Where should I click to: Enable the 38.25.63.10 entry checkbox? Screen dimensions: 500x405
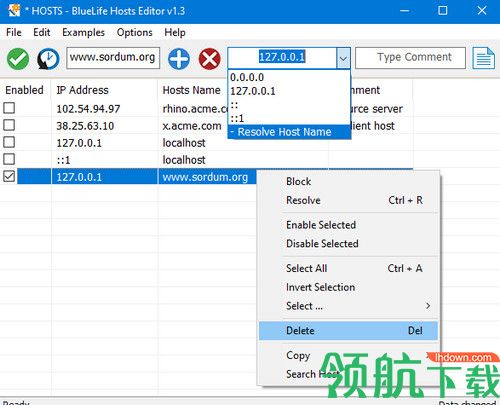coord(9,125)
